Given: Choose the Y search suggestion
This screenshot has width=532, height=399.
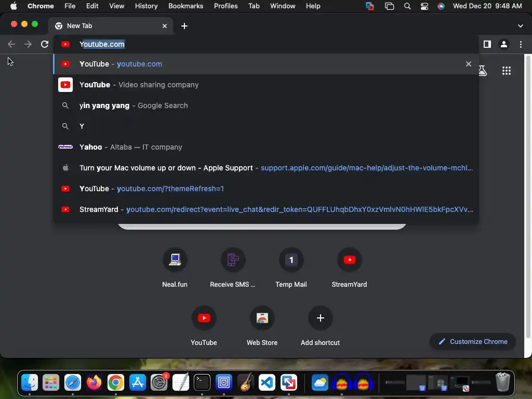Looking at the screenshot, I should pyautogui.click(x=266, y=126).
